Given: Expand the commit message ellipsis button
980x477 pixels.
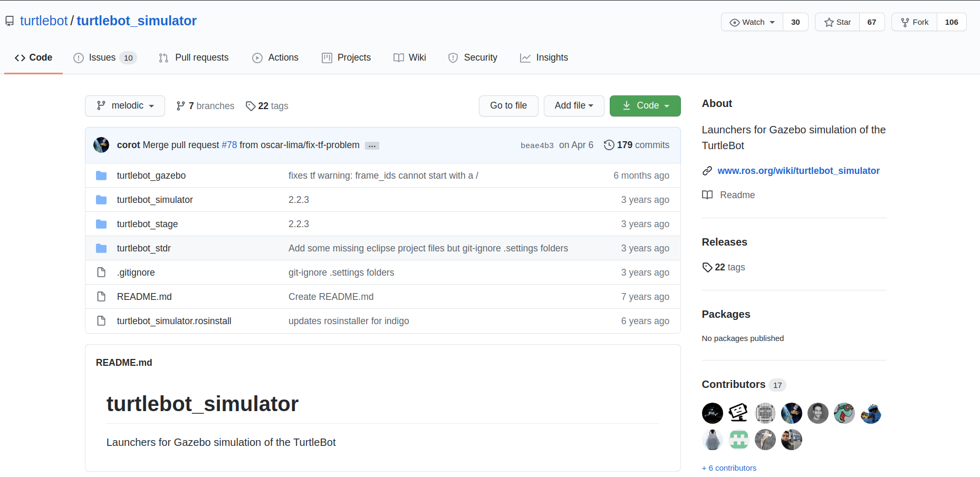Looking at the screenshot, I should pos(372,145).
